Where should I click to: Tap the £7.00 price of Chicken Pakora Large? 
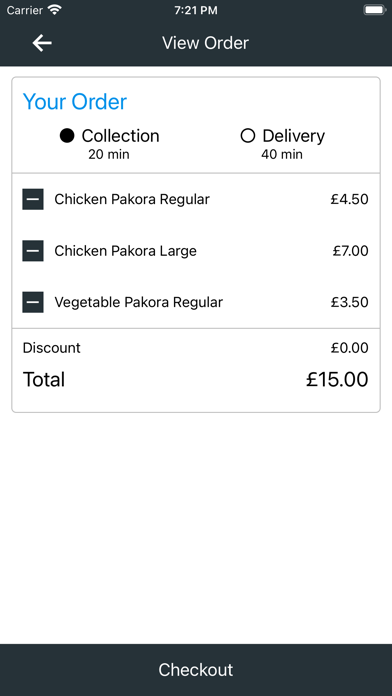(x=351, y=251)
